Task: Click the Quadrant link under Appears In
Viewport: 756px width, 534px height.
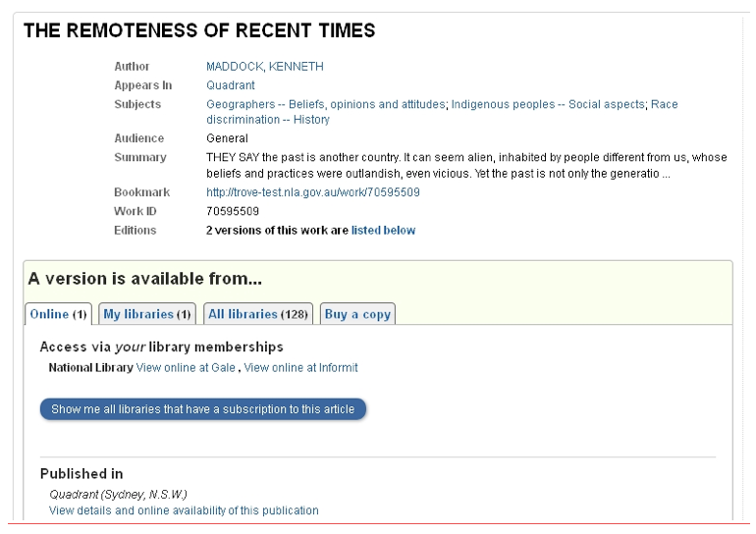Action: [230, 85]
